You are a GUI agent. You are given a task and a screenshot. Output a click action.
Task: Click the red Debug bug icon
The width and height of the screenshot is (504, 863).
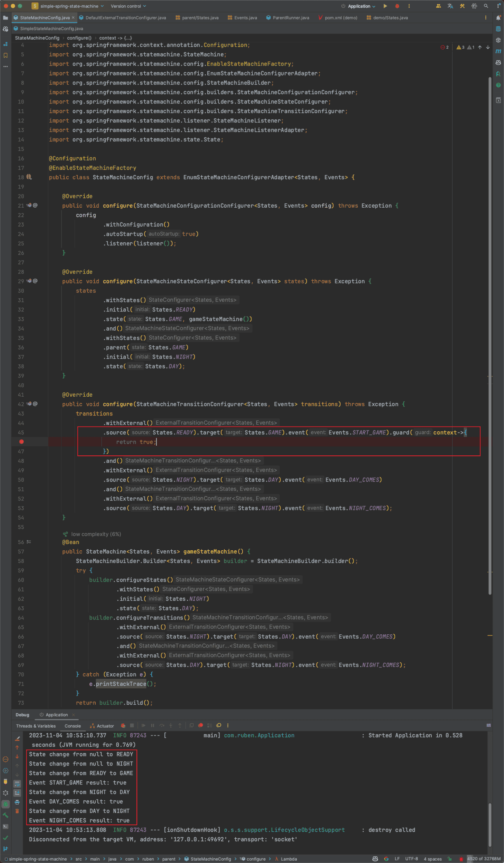click(397, 6)
